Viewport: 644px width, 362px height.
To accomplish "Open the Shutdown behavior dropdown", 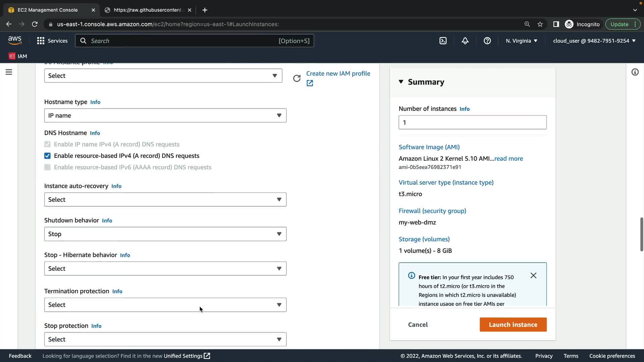I will point(165,234).
